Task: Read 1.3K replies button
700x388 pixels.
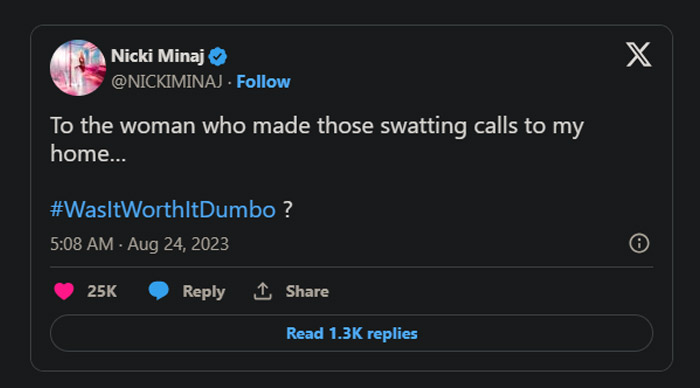Action: pos(351,333)
